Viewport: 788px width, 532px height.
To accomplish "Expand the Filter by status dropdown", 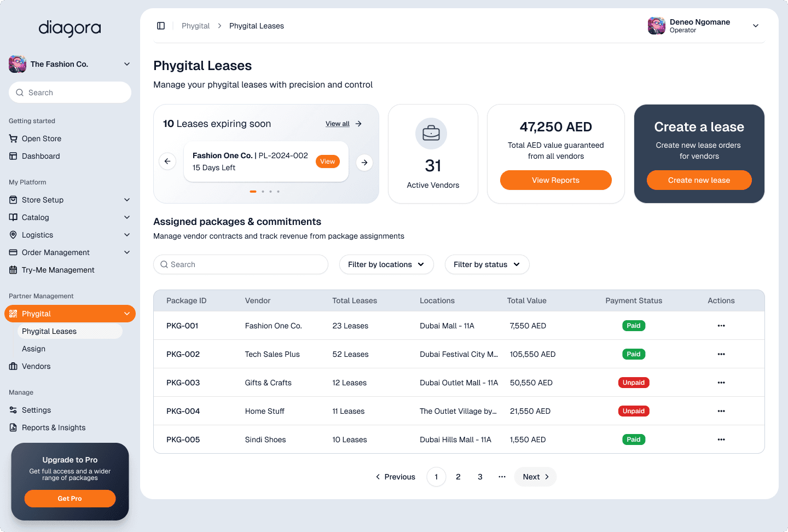I will [x=486, y=264].
